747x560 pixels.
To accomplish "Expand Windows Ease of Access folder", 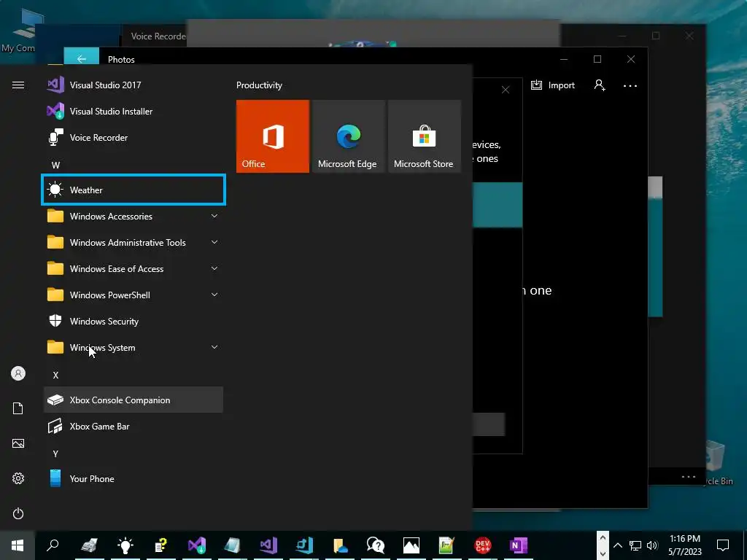I will coord(133,268).
